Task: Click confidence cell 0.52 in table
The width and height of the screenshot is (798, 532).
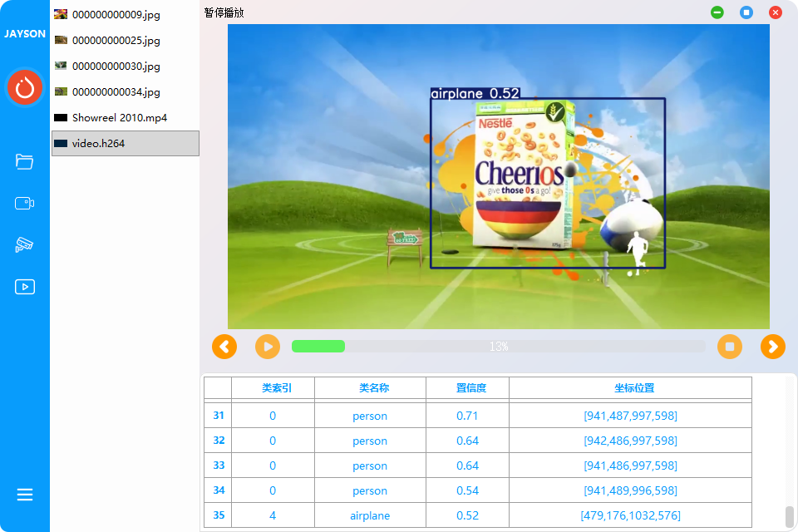Action: tap(468, 515)
